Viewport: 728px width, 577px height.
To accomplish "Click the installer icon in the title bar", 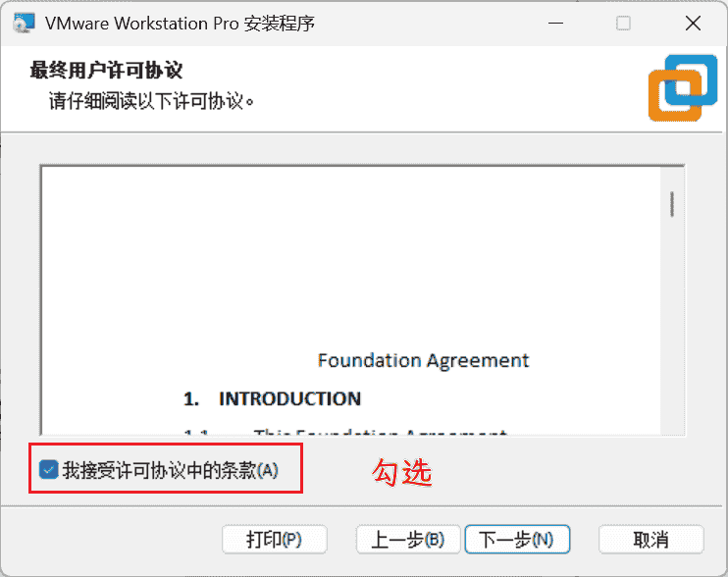I will coord(25,23).
